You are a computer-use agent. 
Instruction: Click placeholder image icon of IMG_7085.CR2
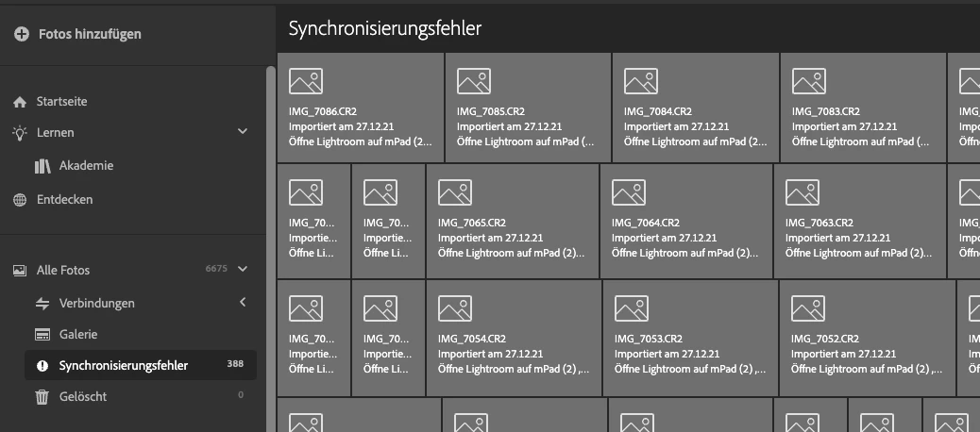474,81
